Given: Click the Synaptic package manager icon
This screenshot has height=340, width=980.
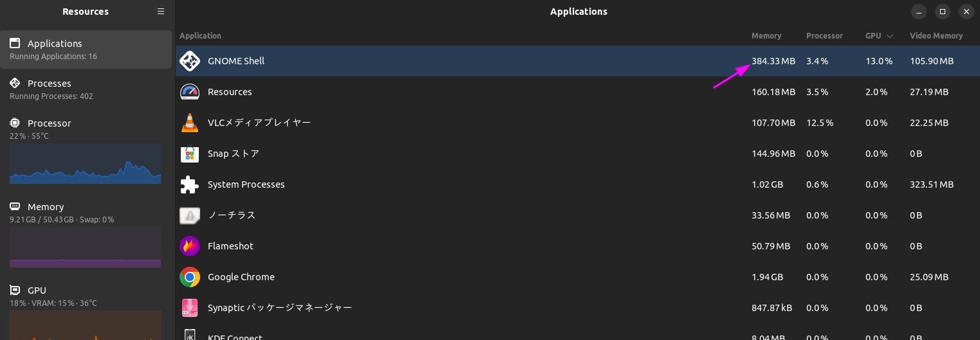Looking at the screenshot, I should [x=189, y=308].
